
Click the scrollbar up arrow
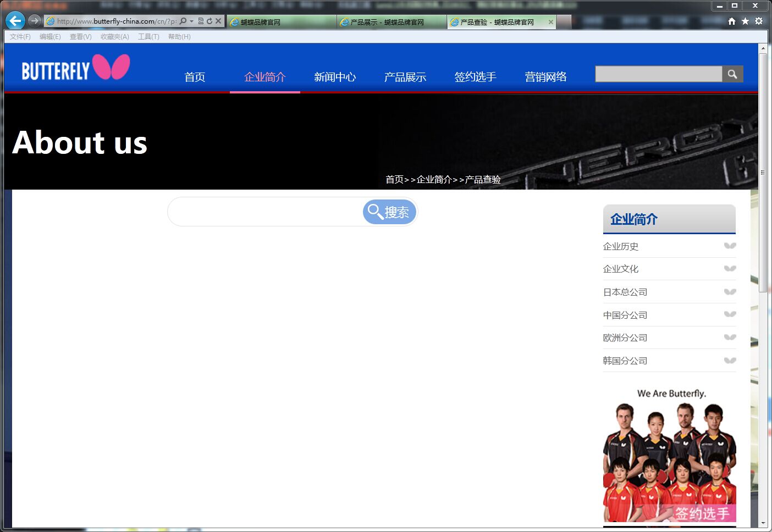click(763, 48)
